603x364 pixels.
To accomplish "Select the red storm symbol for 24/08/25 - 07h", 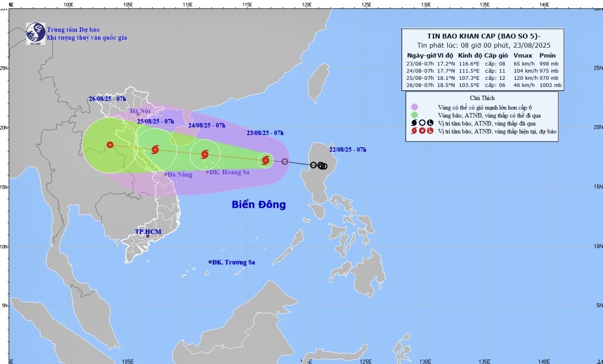I will pos(205,155).
